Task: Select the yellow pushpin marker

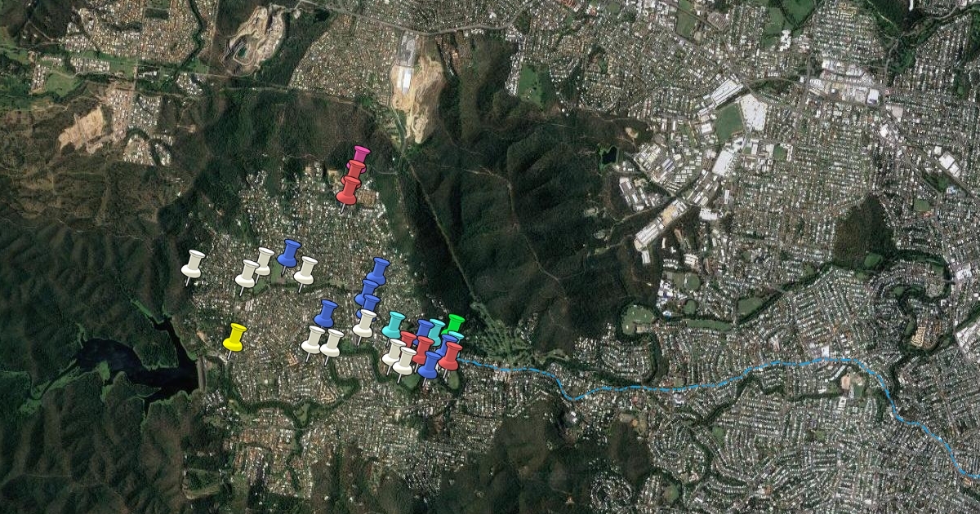Action: click(x=235, y=335)
